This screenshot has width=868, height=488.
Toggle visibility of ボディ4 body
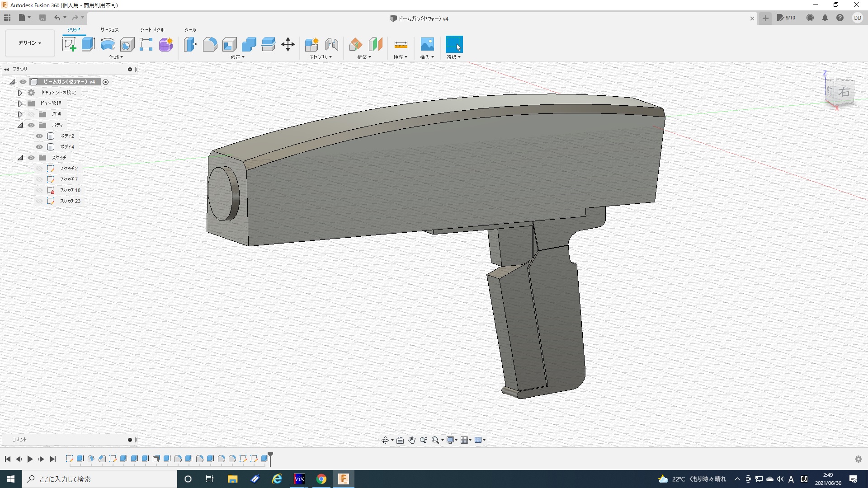39,147
